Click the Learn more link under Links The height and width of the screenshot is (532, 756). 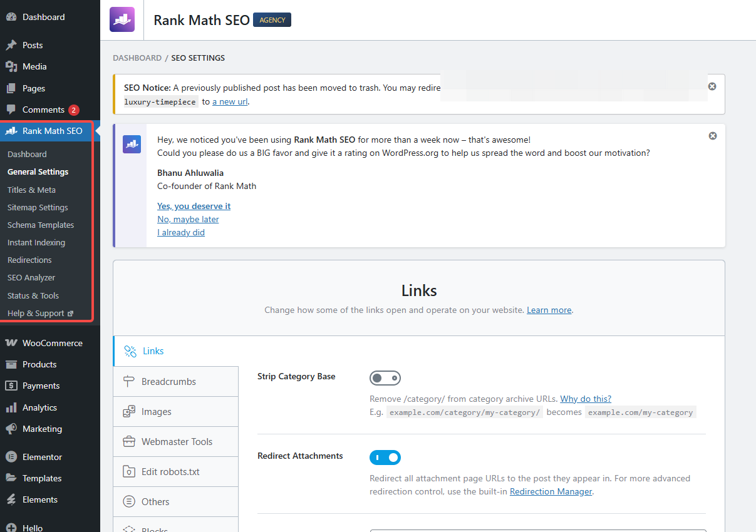[x=549, y=310]
